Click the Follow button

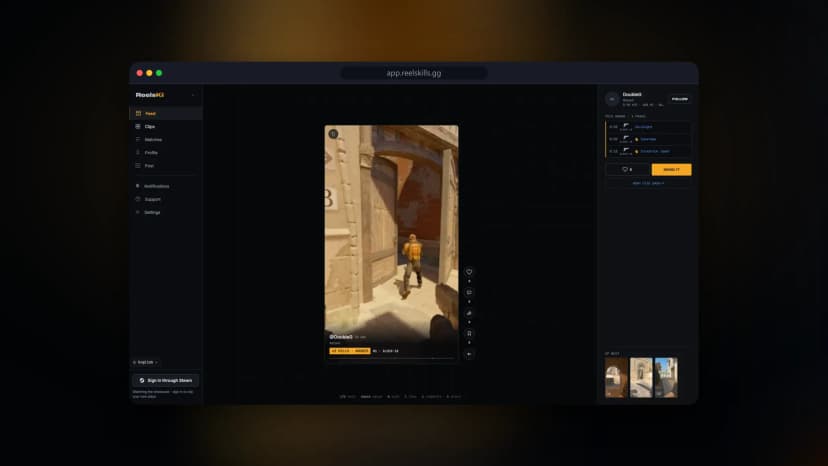(680, 99)
